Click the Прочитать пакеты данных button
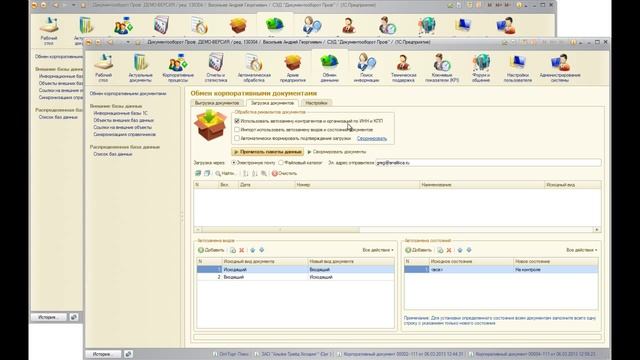 (268, 152)
